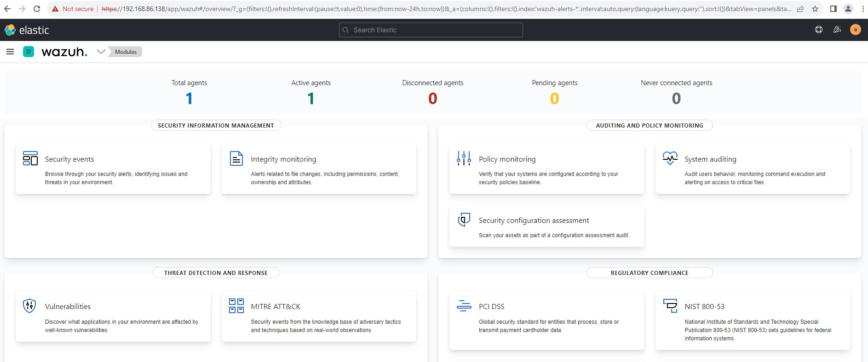This screenshot has height=362, width=868.
Task: Click the Security configuration assessment shield icon
Action: pyautogui.click(x=464, y=220)
